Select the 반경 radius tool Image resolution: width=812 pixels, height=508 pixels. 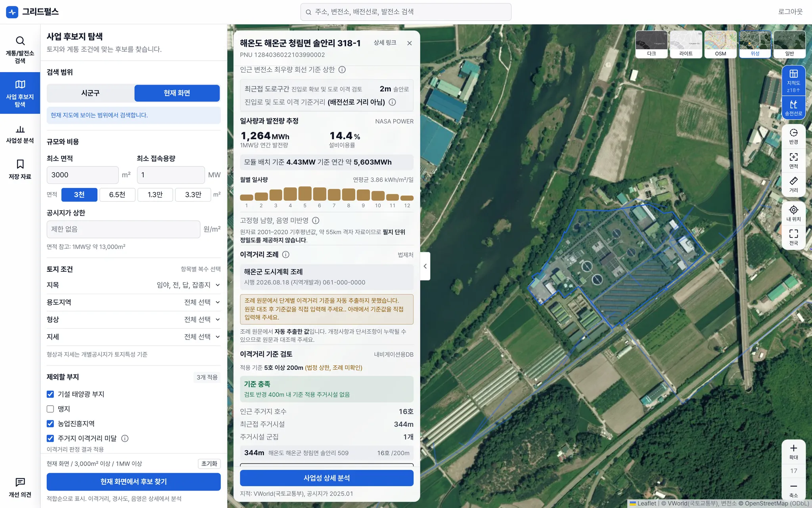pos(793,136)
